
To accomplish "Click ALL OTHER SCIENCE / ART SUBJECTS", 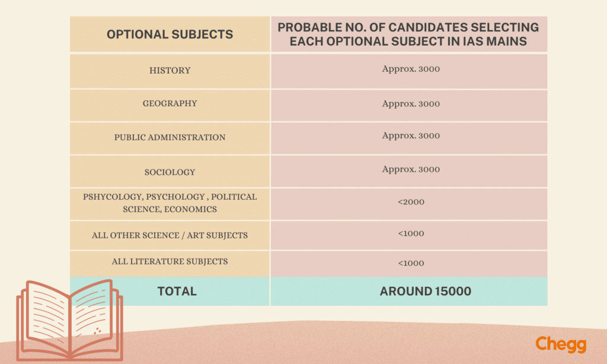I will point(170,235).
